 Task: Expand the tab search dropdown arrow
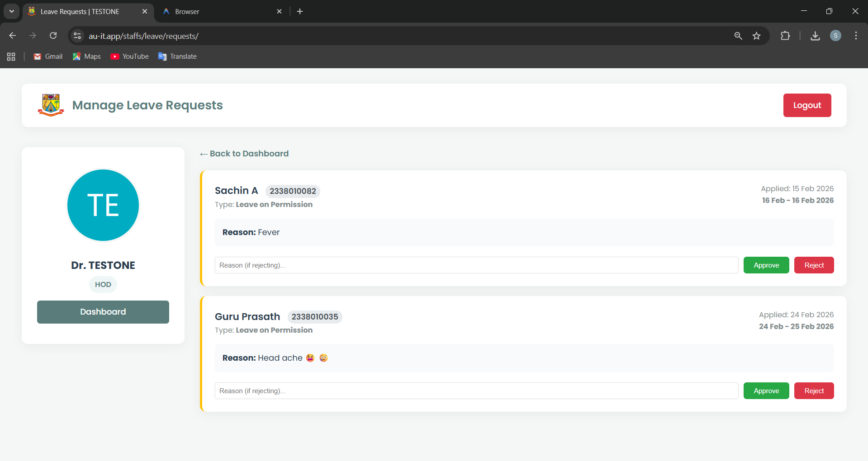pos(12,11)
